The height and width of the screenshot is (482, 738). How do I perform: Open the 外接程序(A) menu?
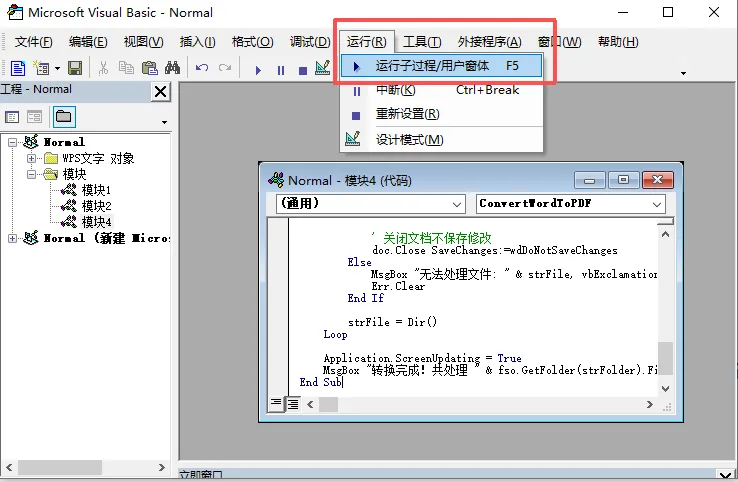coord(489,42)
